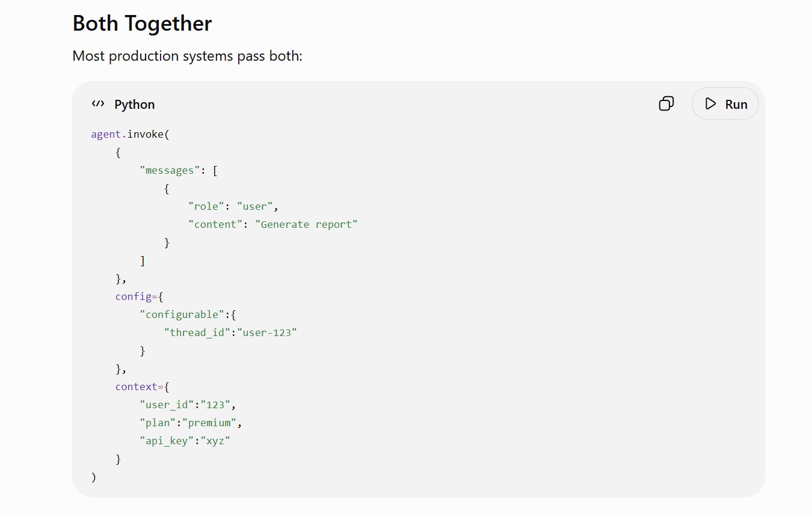This screenshot has width=812, height=517.
Task: Click the config= parameter
Action: [137, 296]
